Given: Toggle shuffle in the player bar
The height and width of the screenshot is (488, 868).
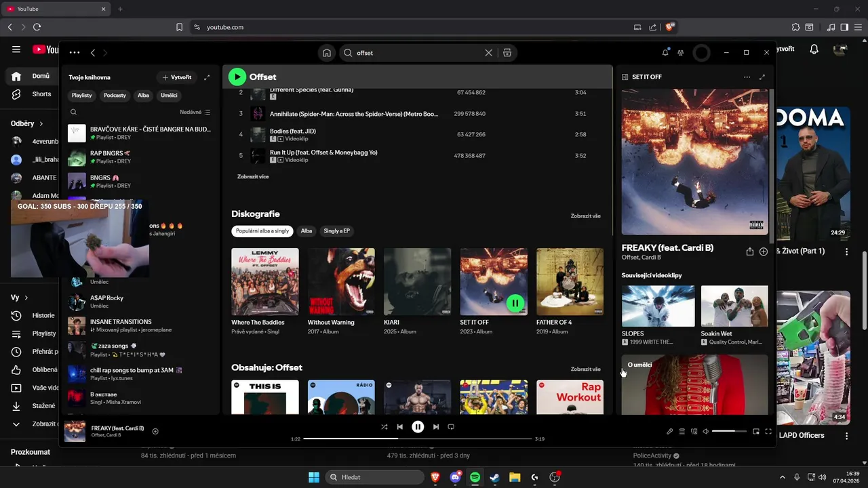Looking at the screenshot, I should [x=384, y=427].
